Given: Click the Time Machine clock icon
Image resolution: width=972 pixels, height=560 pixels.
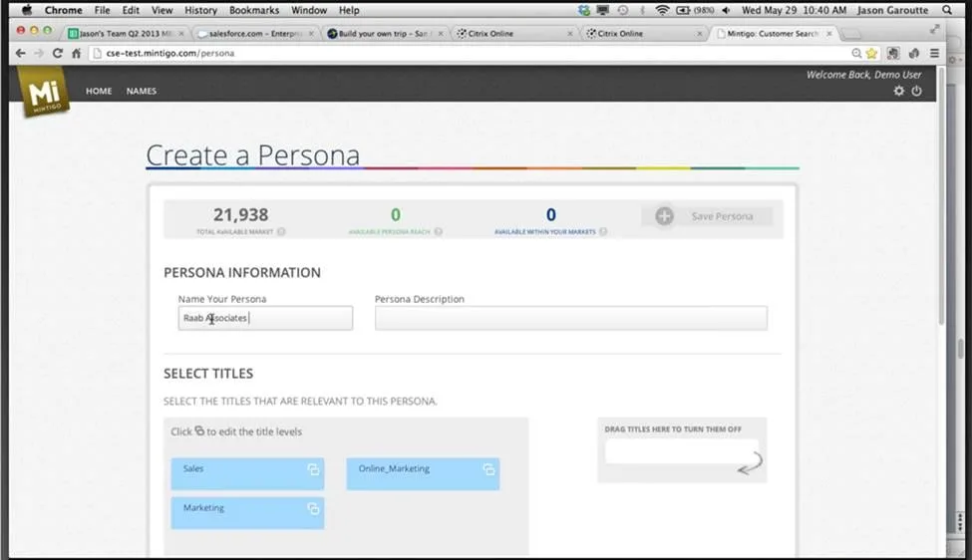Looking at the screenshot, I should [623, 10].
